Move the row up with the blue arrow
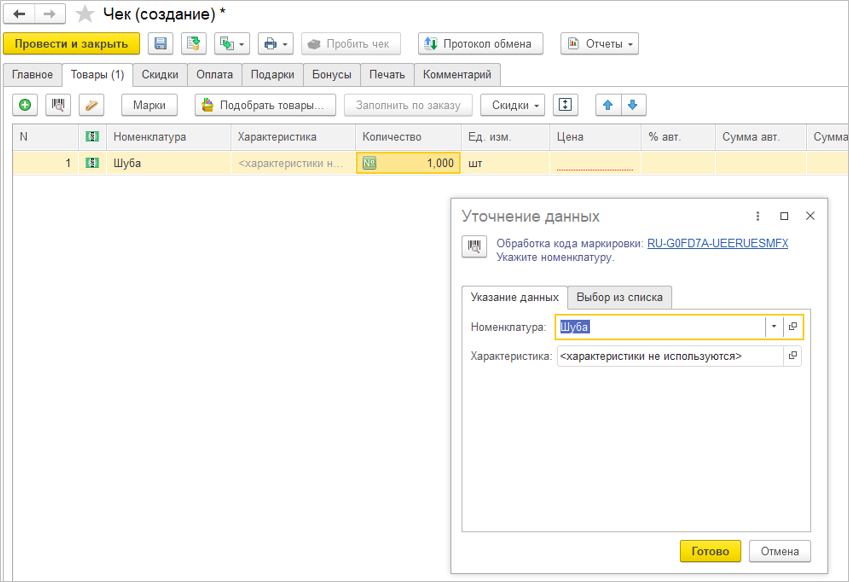This screenshot has width=849, height=582. [x=608, y=105]
